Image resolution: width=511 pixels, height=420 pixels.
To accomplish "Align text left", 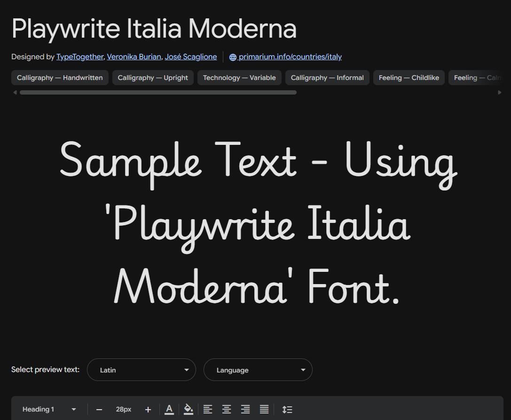I will pos(208,410).
